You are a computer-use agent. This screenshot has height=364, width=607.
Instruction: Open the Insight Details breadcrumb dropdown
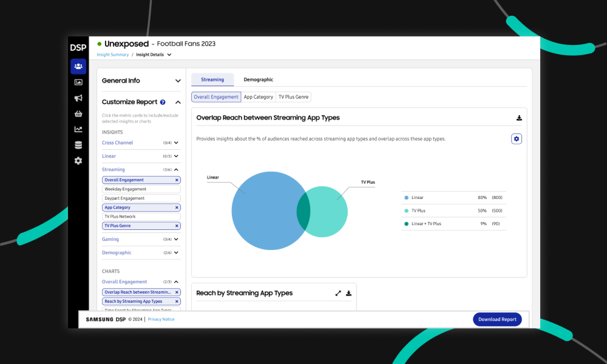169,55
